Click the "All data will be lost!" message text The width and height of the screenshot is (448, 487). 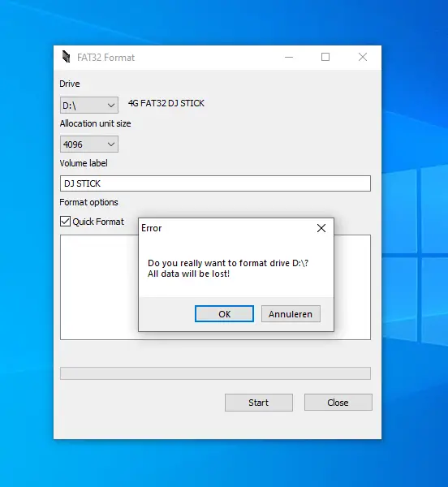point(188,274)
